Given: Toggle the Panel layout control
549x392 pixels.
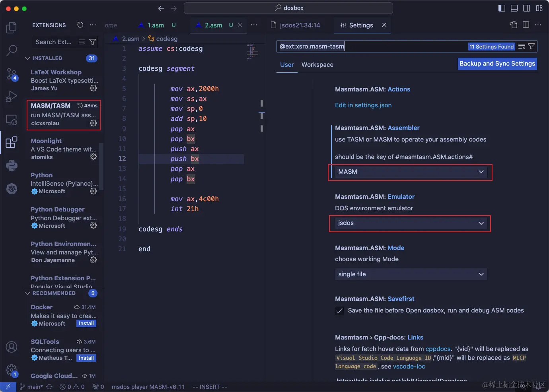Looking at the screenshot, I should point(514,8).
